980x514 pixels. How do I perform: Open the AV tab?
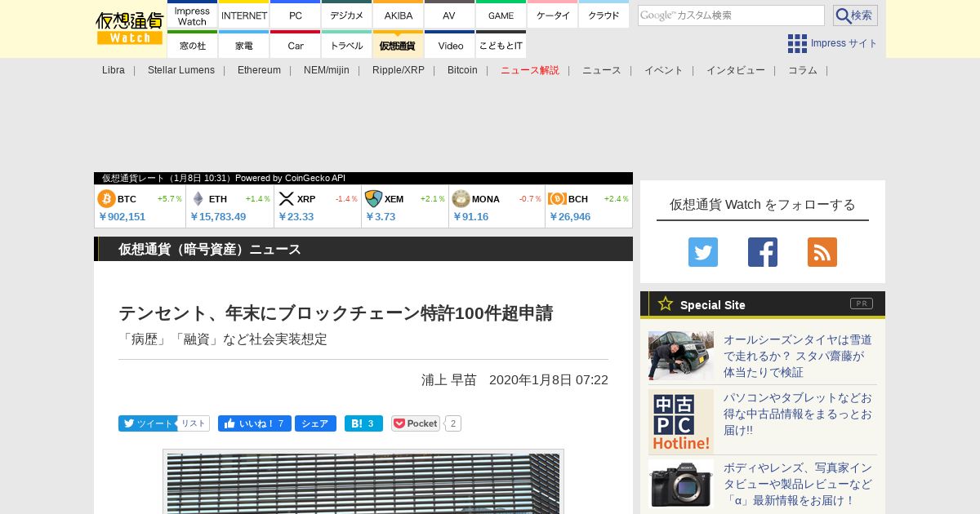tap(450, 16)
